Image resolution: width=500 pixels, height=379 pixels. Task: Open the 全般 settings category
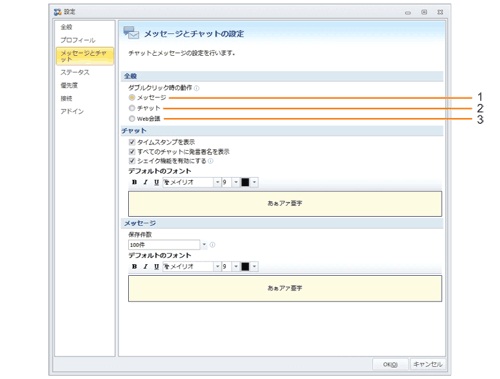click(66, 27)
